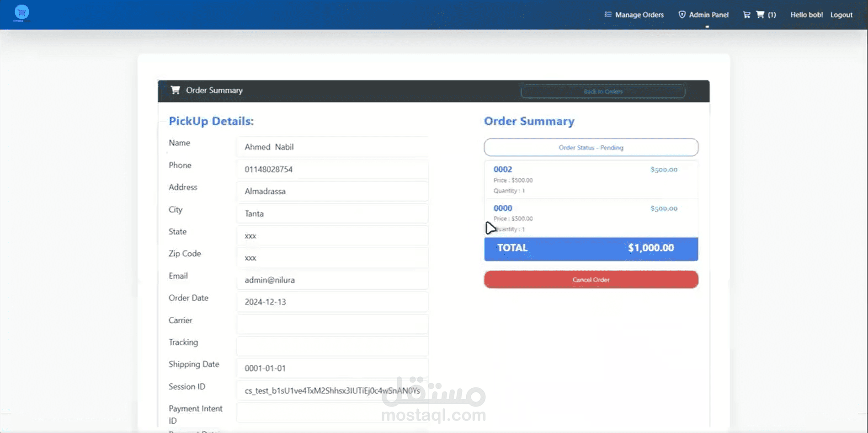Click the outline shopping cart icon

pos(746,15)
